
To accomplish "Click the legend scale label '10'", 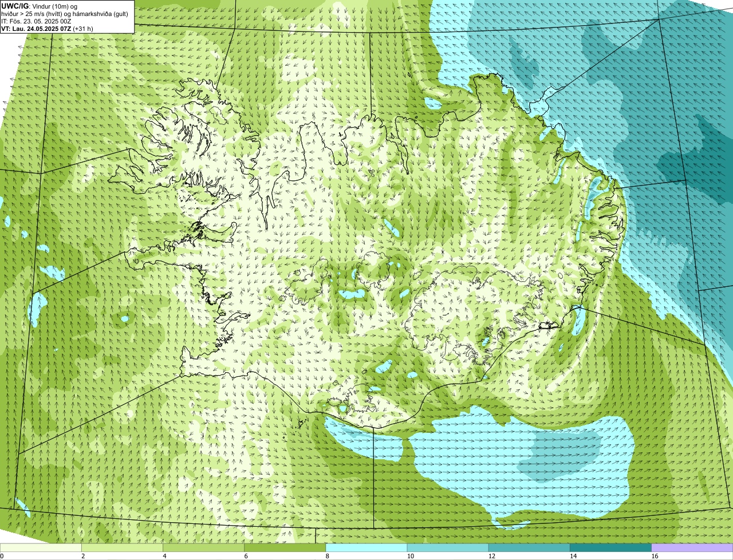I will pos(410,556).
